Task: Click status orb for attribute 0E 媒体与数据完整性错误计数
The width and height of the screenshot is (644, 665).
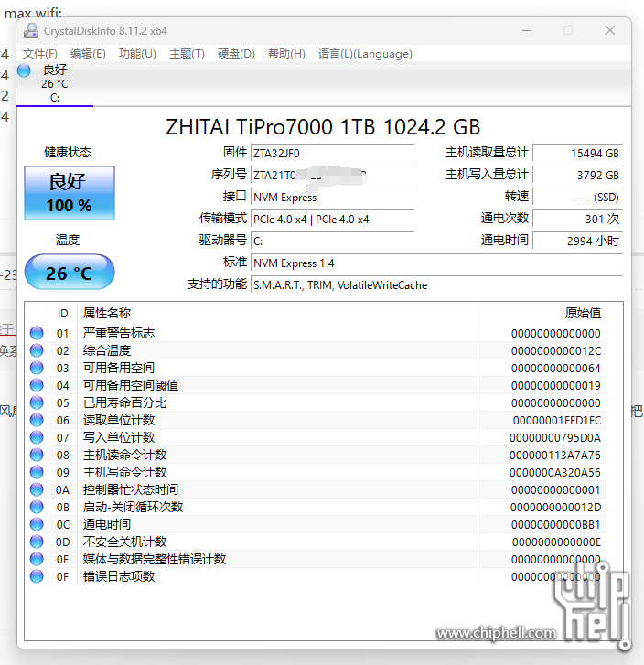Action: (37, 559)
